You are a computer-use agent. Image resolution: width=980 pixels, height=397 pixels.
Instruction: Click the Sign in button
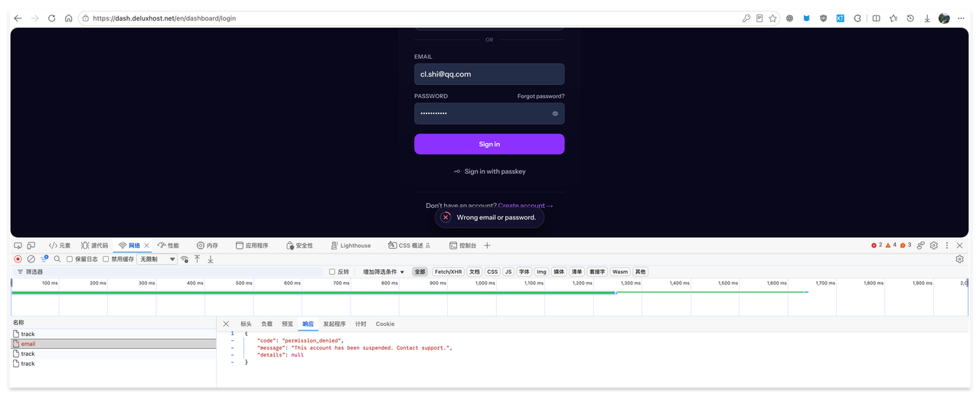(489, 144)
